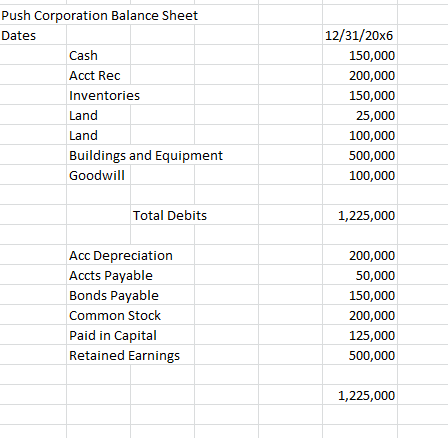This screenshot has width=448, height=438.
Task: Select the Accts Payable value 50,000
Action: [375, 276]
